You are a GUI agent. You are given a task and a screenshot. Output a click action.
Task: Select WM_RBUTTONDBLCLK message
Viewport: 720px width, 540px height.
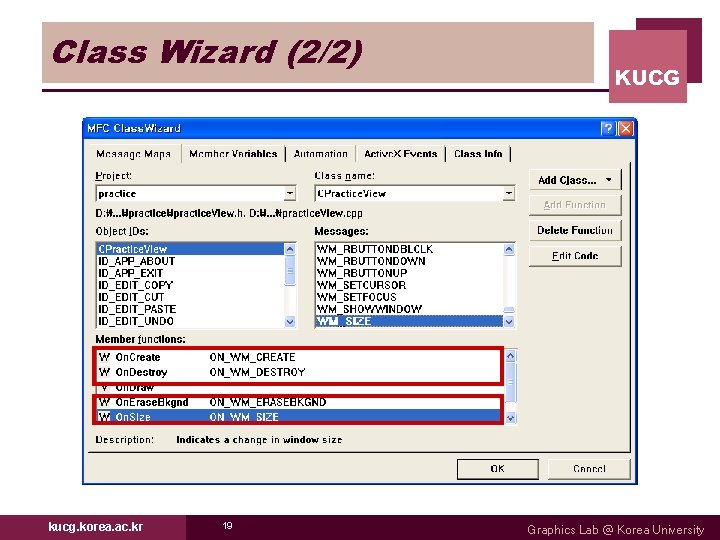click(409, 249)
